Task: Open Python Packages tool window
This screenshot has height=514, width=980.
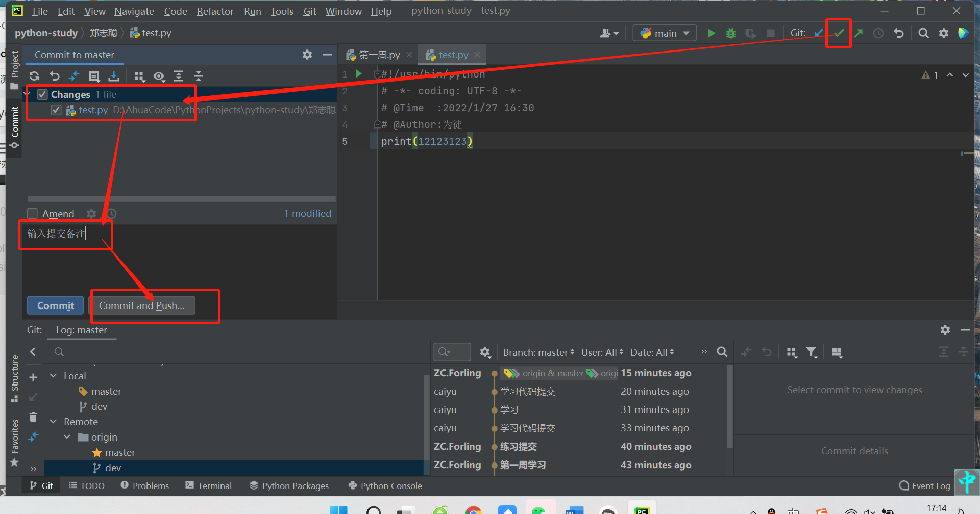Action: pos(289,486)
